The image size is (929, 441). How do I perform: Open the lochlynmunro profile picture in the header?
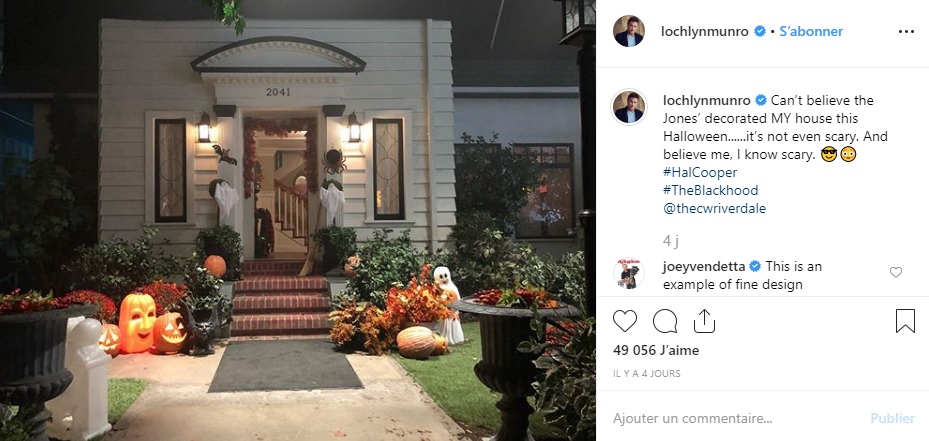pyautogui.click(x=629, y=31)
